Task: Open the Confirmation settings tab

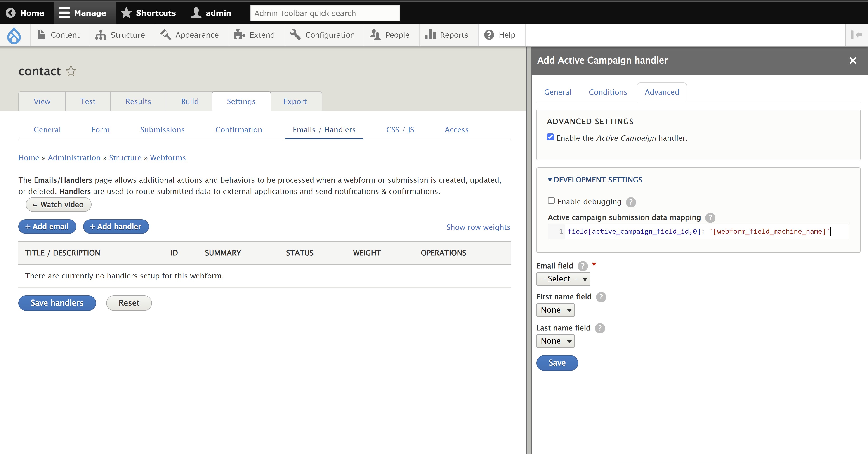Action: click(238, 130)
